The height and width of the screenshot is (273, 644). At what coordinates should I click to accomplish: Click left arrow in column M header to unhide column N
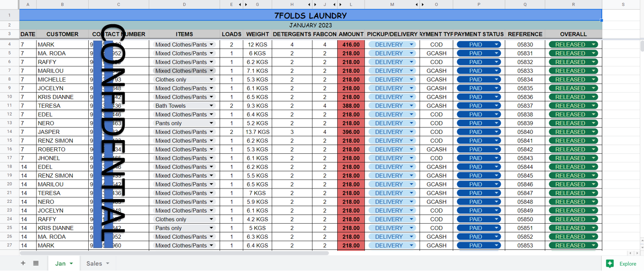pos(417,5)
